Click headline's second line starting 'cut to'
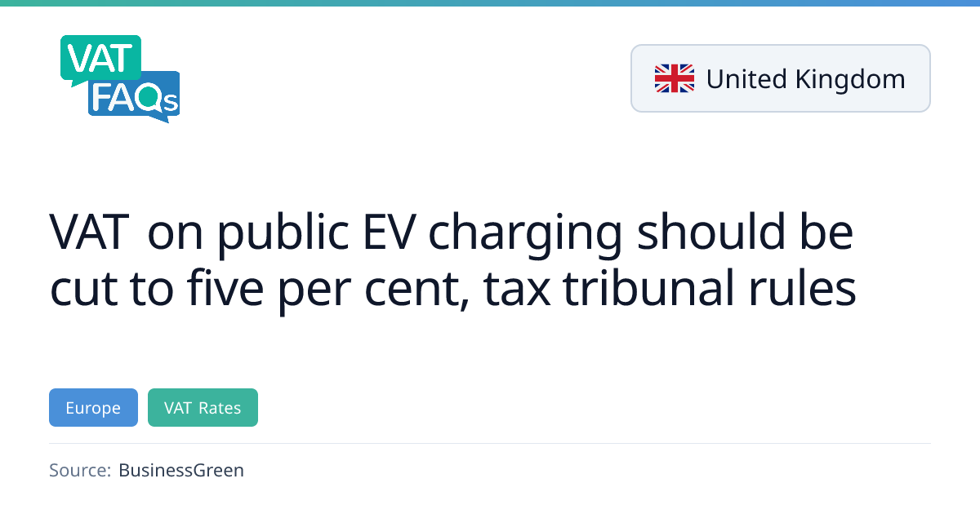The width and height of the screenshot is (980, 514). tap(452, 288)
